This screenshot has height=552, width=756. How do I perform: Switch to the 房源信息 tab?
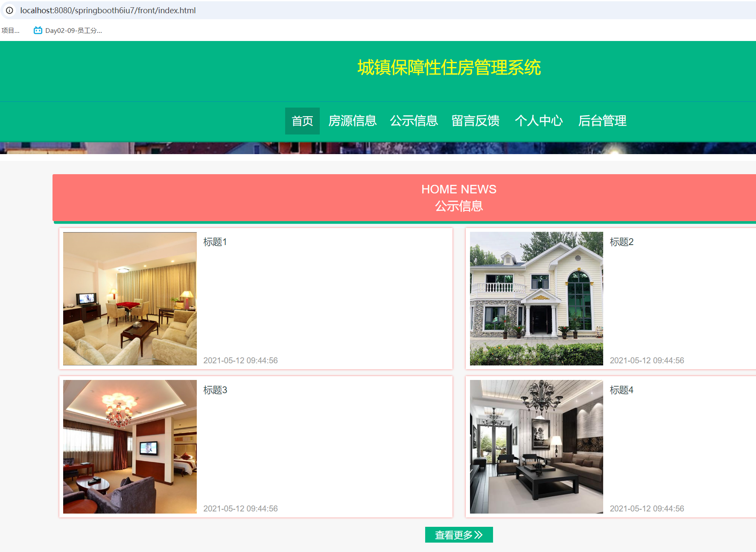[x=352, y=121]
